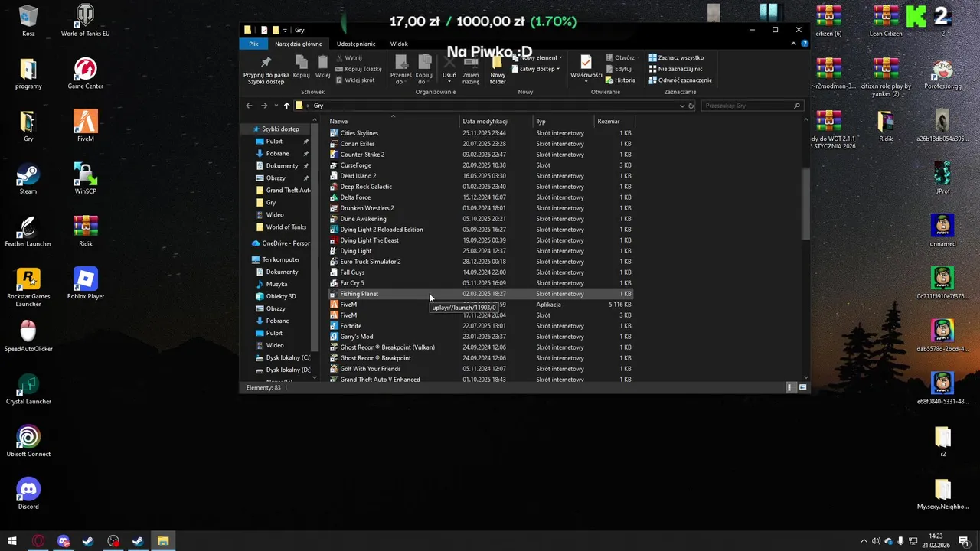This screenshot has width=980, height=551.
Task: Click Kopiuj ścieżkę in the ribbon
Action: click(x=358, y=69)
